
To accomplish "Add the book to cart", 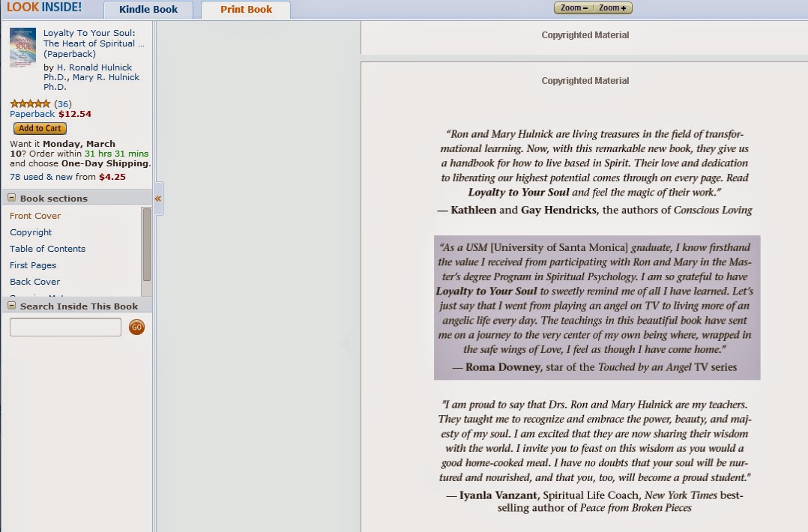I will pyautogui.click(x=40, y=128).
